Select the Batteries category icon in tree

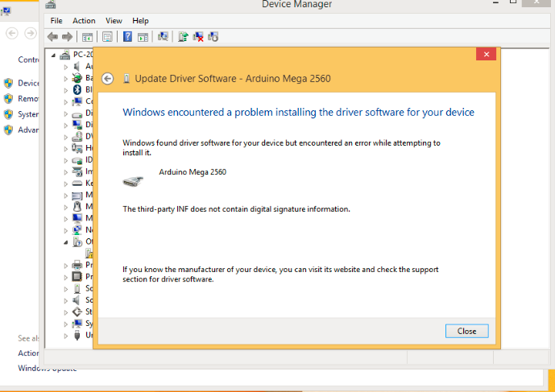click(x=77, y=78)
